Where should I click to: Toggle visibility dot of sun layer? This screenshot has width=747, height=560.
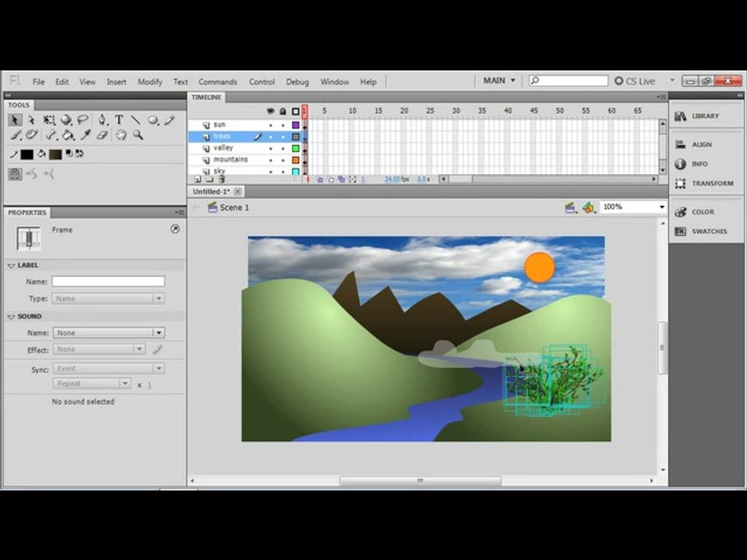pyautogui.click(x=271, y=125)
